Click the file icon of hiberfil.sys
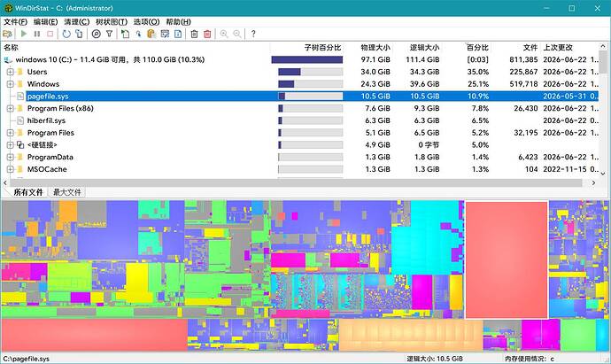Screen dimensions: 611x364 point(20,120)
